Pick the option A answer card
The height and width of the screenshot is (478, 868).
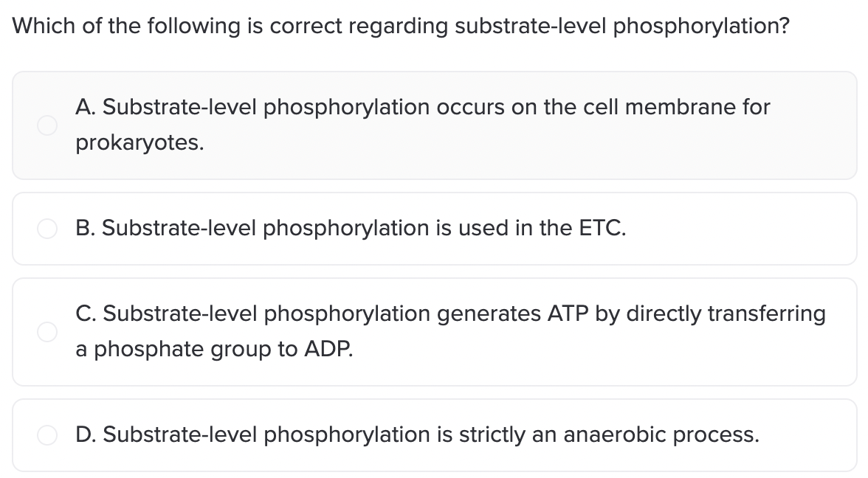click(435, 125)
